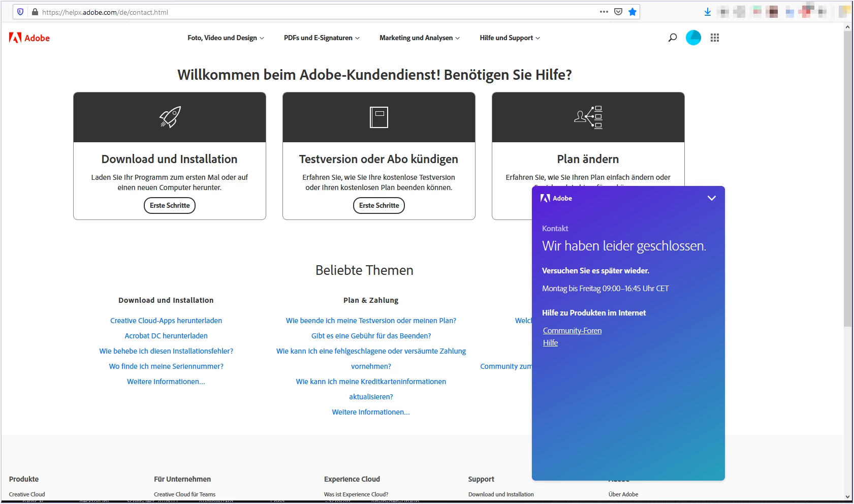This screenshot has width=854, height=504.
Task: Open the page actions three-dot menu
Action: [x=604, y=12]
